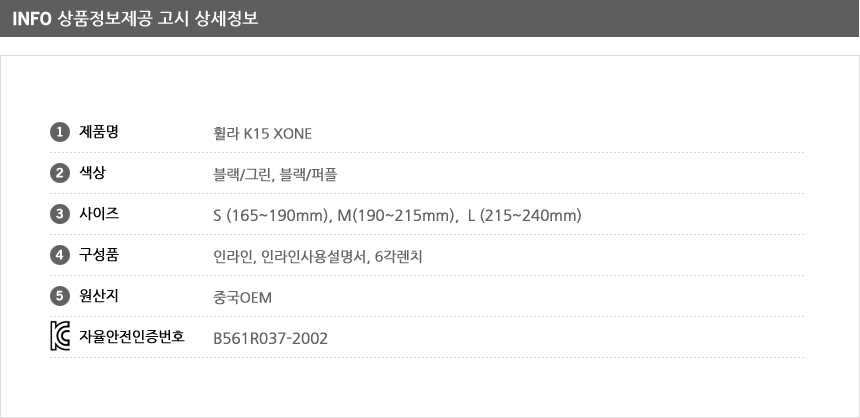Click the S (165~190mm) size text

270,216
